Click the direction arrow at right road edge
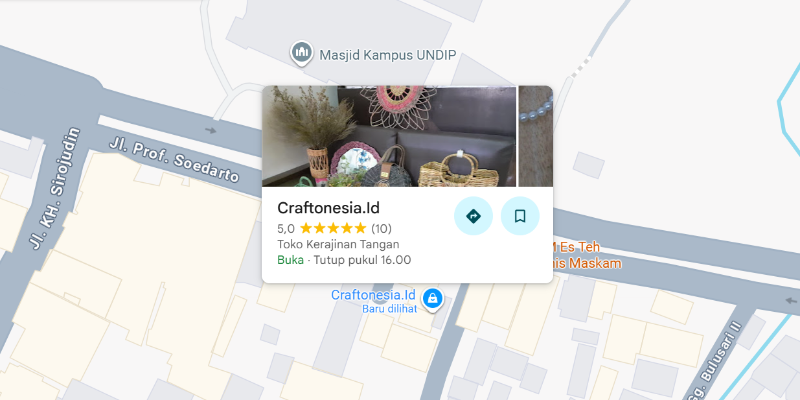 [x=792, y=300]
